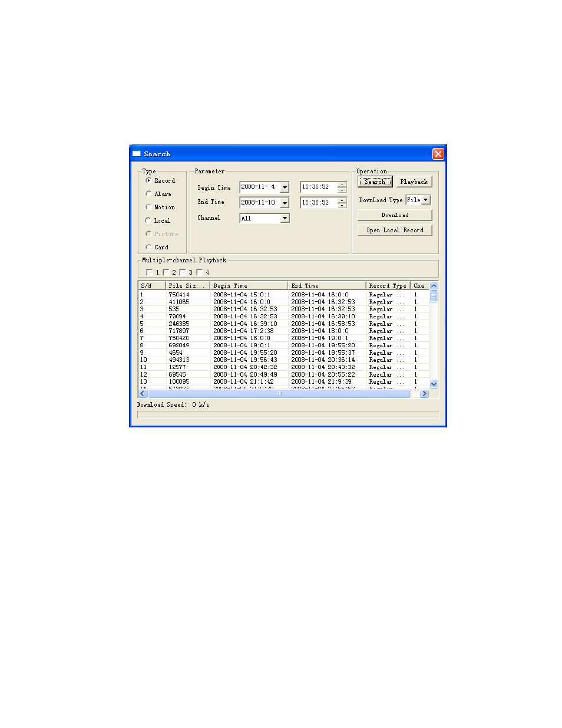
Task: Sort by the End Time column header
Action: [326, 285]
